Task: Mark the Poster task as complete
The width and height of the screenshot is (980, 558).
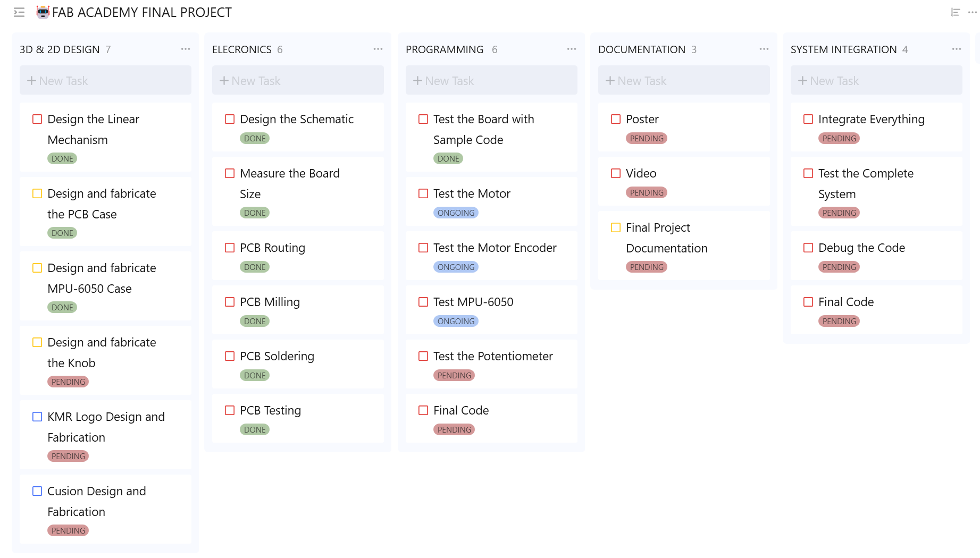Action: click(x=616, y=119)
